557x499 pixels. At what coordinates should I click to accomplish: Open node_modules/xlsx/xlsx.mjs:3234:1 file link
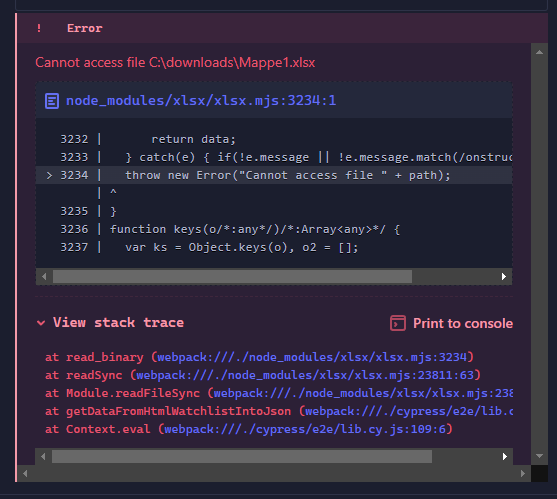(x=201, y=101)
